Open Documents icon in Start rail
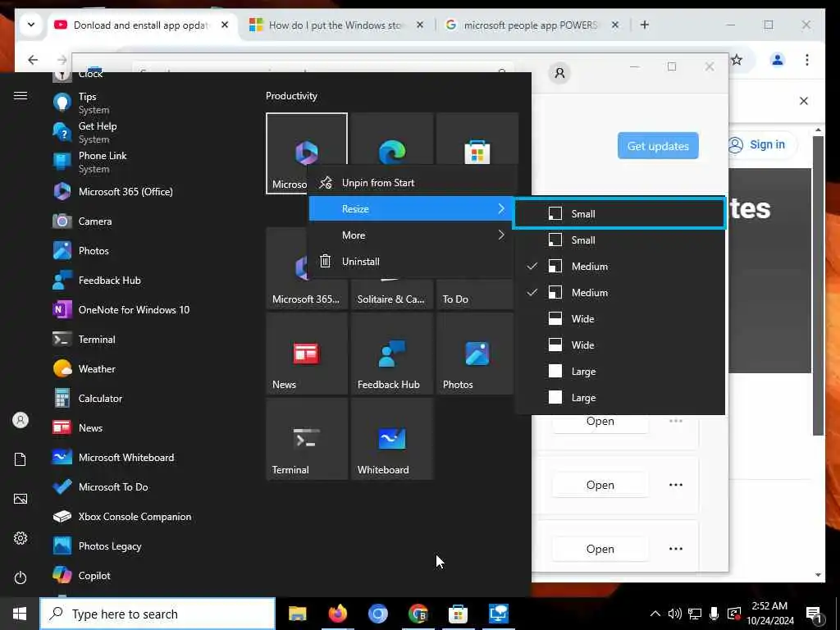 [21, 459]
